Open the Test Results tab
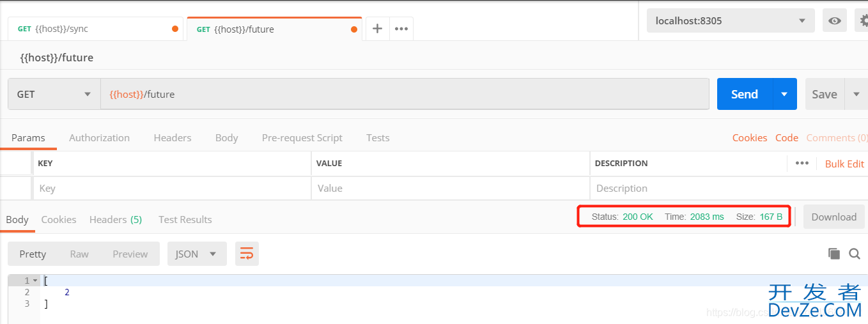Screen dimensions: 868x324 pos(185,219)
